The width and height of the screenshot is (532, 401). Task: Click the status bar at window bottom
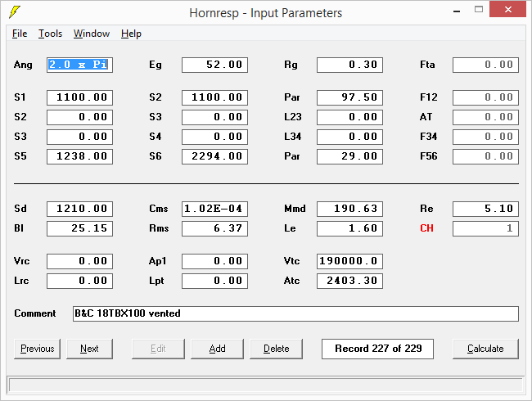(266, 385)
